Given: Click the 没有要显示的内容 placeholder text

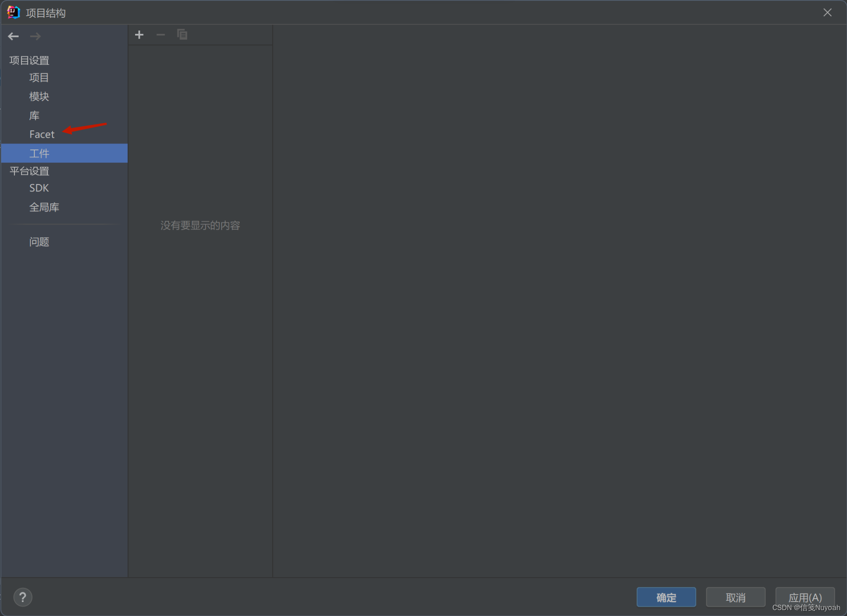Looking at the screenshot, I should 200,225.
